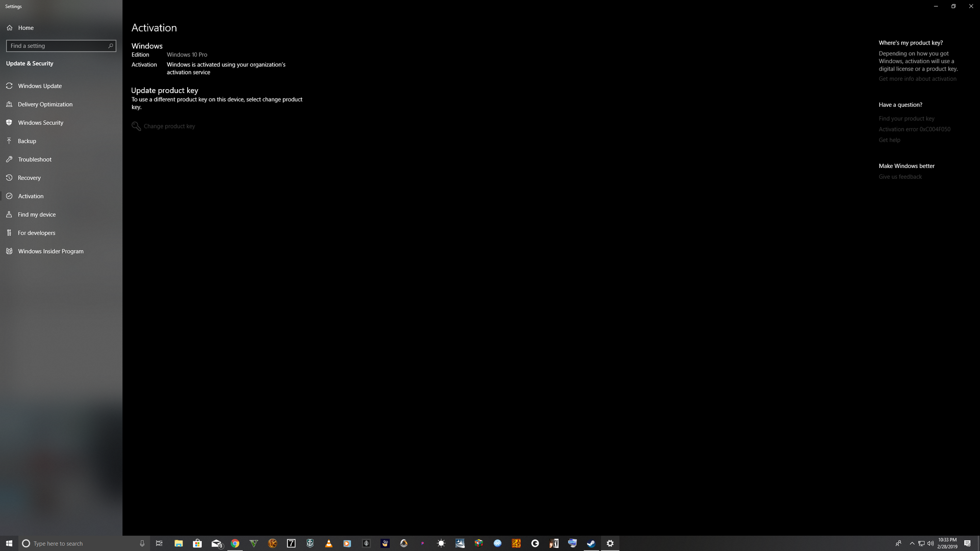The height and width of the screenshot is (551, 980).
Task: Open the volume speaker tray icon
Action: pos(931,543)
